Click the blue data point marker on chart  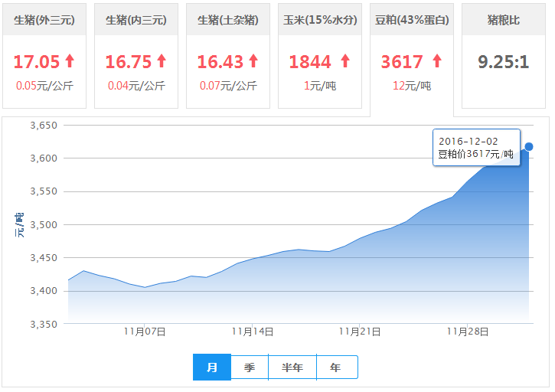[529, 146]
